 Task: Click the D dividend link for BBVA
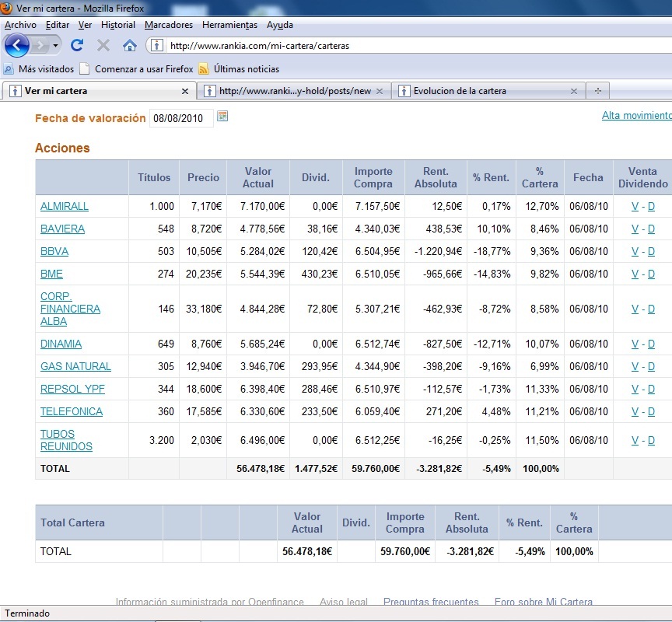point(651,251)
